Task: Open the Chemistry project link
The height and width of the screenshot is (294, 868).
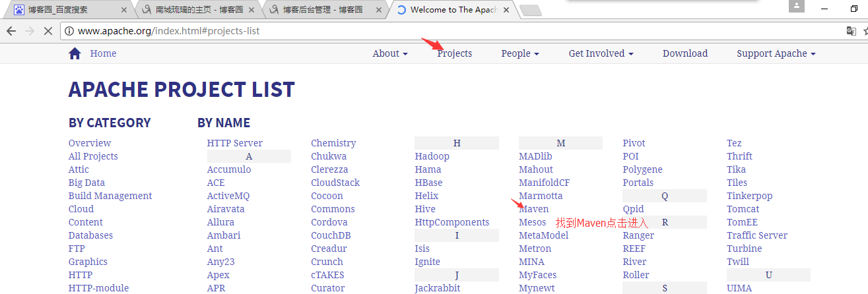Action: pyautogui.click(x=333, y=143)
